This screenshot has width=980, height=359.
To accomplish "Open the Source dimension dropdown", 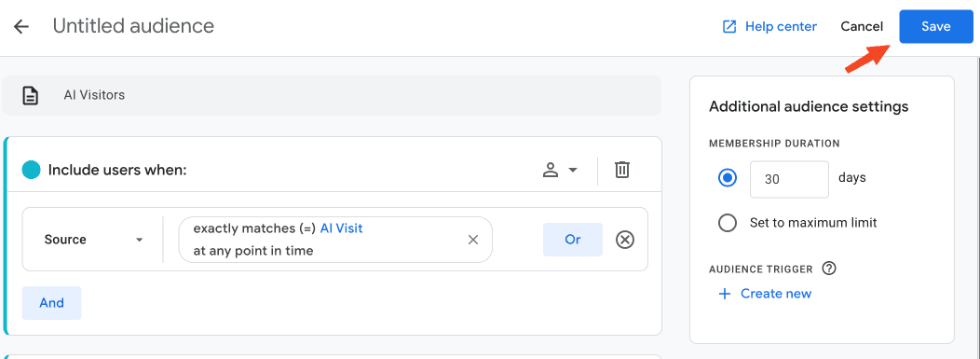I will pyautogui.click(x=94, y=240).
